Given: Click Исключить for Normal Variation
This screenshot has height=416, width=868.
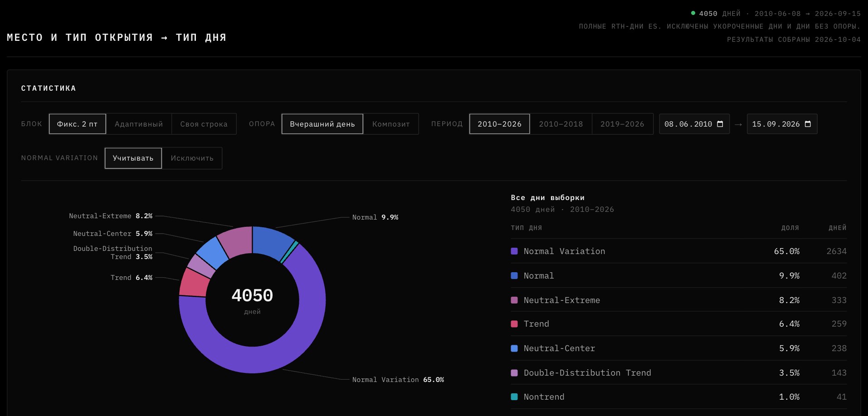Looking at the screenshot, I should (x=192, y=158).
